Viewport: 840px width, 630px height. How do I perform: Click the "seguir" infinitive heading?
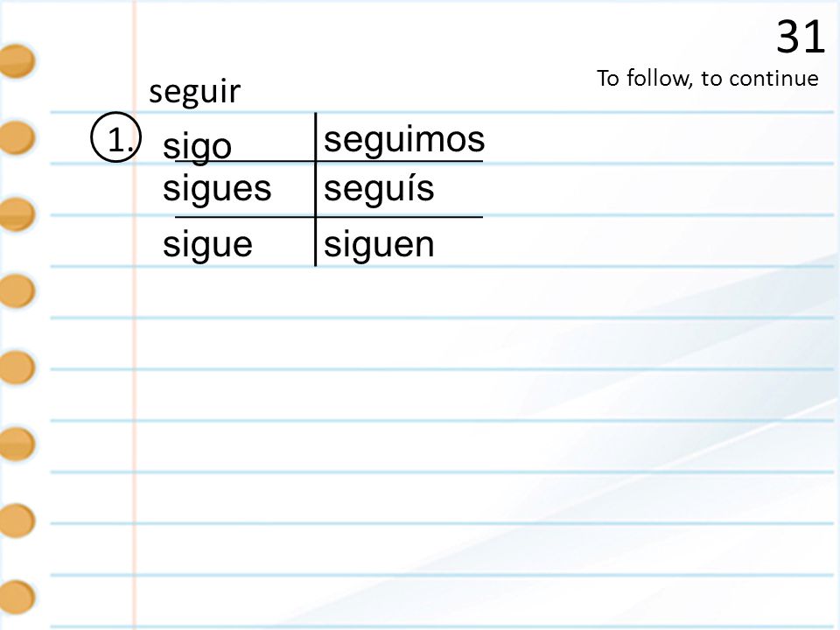point(194,92)
